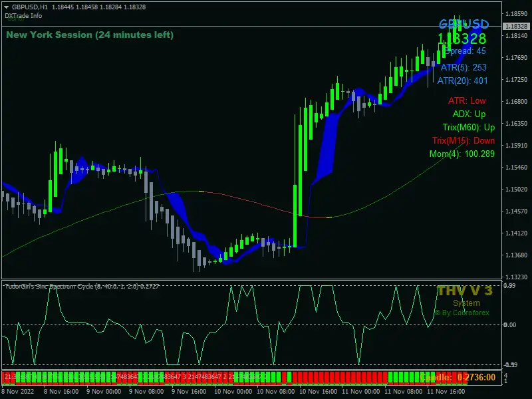
Task: Click the New York Session countdown label
Action: pos(90,35)
